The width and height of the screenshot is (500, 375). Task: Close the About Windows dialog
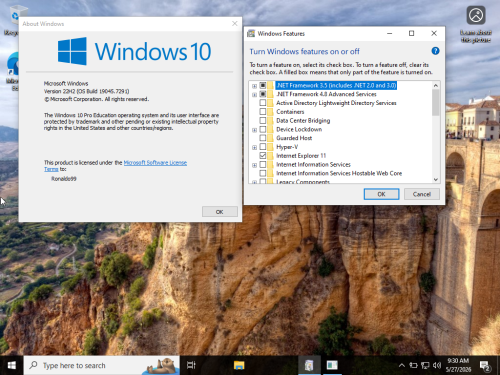pos(235,23)
